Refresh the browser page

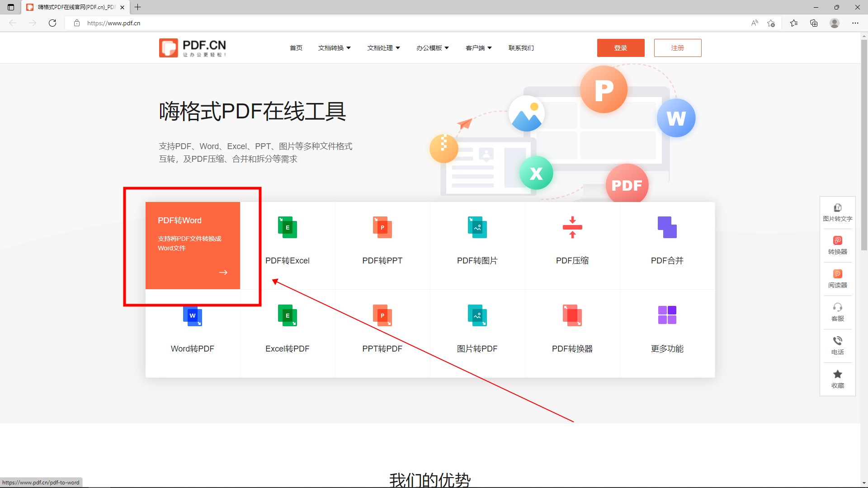52,23
